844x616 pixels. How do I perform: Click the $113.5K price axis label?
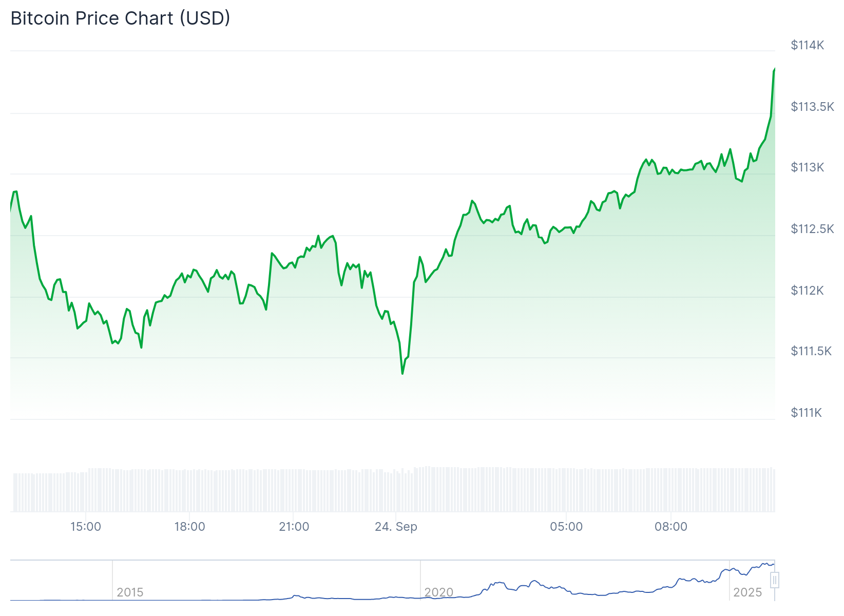pos(812,107)
